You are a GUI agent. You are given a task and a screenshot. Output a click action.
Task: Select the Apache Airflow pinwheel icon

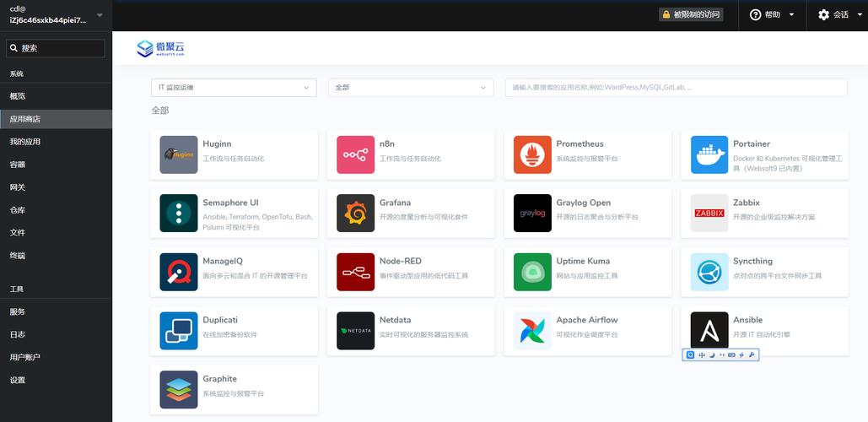point(532,331)
